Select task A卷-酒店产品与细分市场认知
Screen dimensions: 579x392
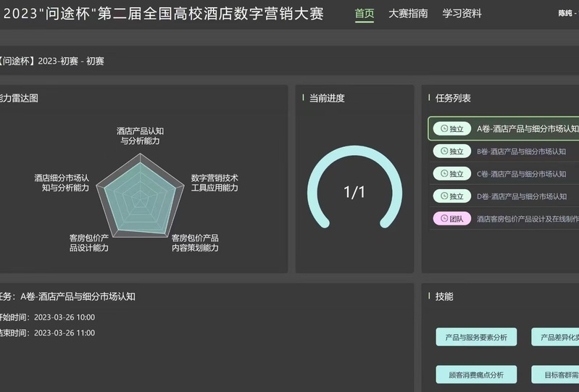tap(527, 129)
